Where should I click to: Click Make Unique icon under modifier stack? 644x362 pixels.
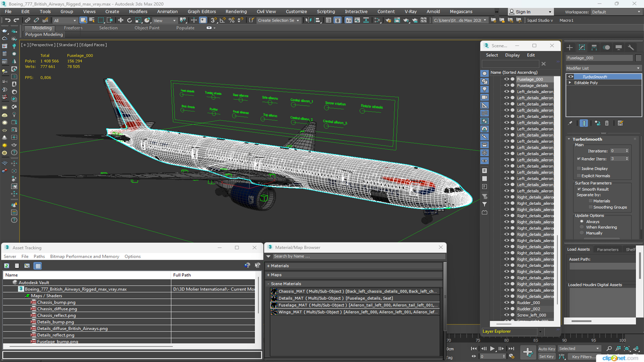click(x=597, y=123)
